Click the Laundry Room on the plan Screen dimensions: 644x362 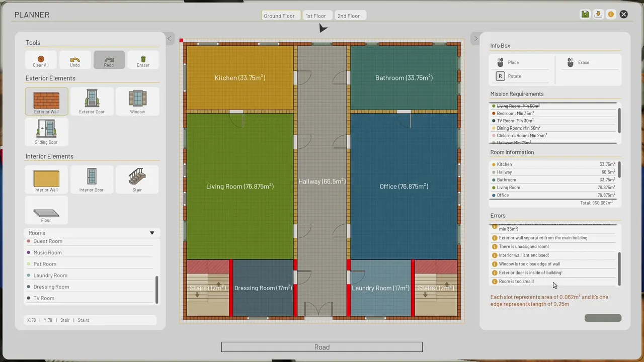click(x=381, y=288)
